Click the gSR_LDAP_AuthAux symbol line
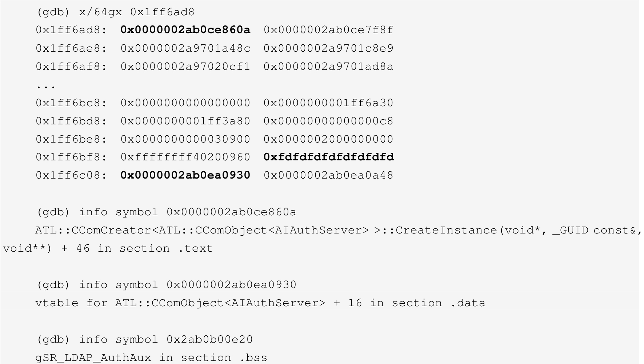Screen dimensions: 644x364 (151, 358)
